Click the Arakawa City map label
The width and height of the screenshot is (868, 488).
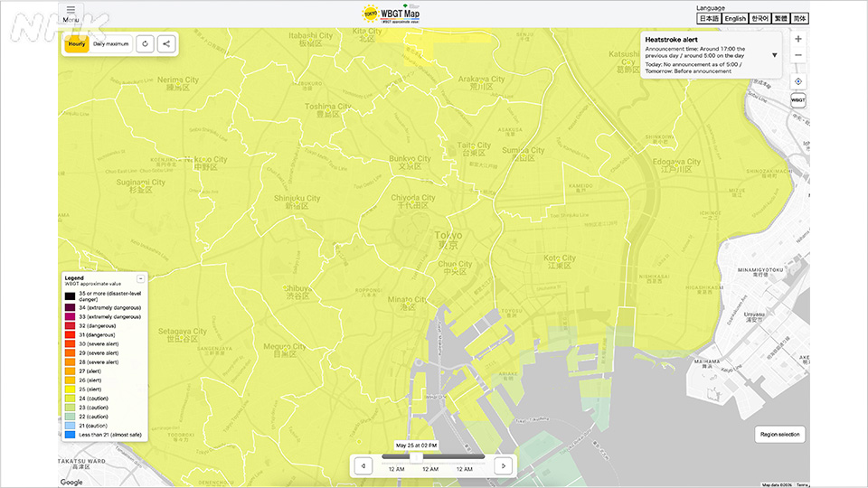[x=481, y=83]
